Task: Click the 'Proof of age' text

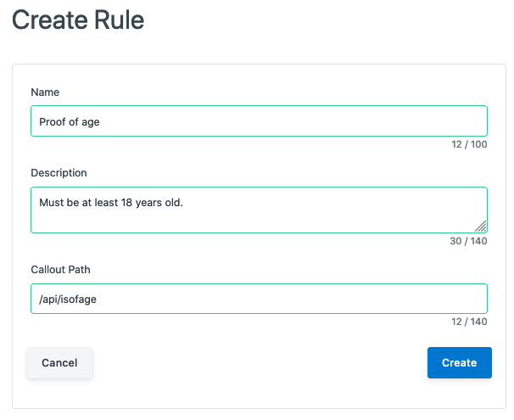Action: click(70, 122)
